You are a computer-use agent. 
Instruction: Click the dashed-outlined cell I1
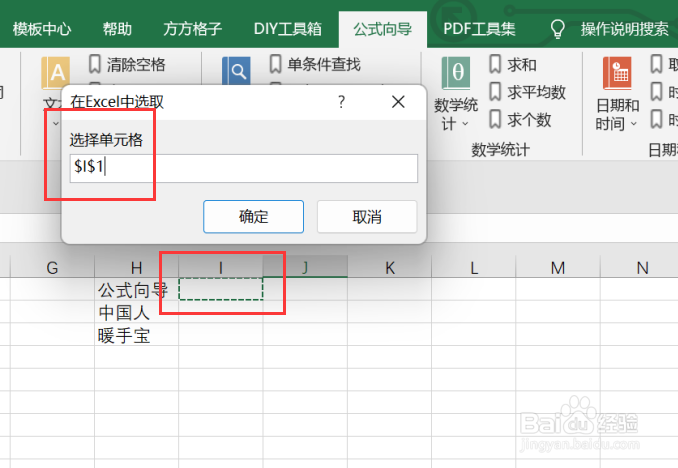[221, 289]
